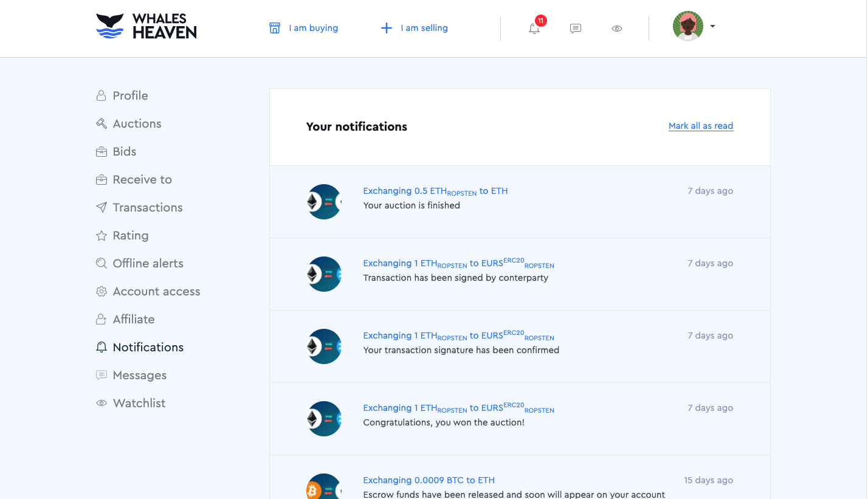The height and width of the screenshot is (499, 868).
Task: Click '7 days ago' on finished auction row
Action: click(710, 191)
